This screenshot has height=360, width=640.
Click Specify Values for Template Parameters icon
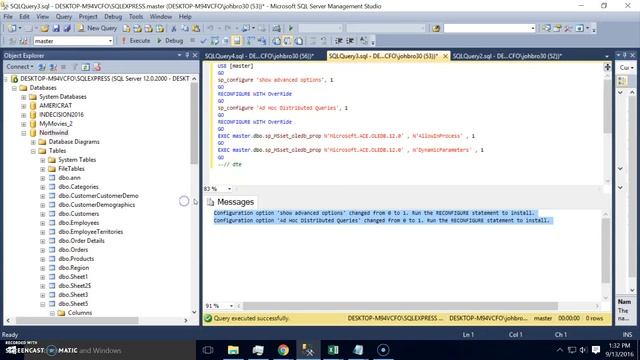point(363,41)
